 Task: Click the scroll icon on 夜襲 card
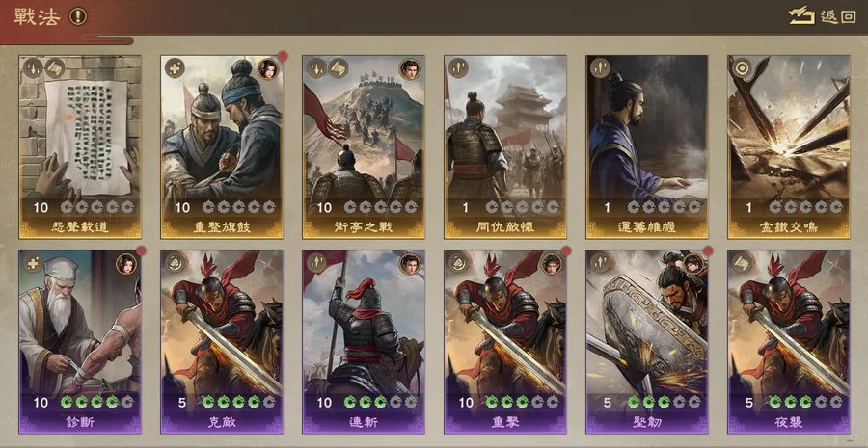[742, 263]
